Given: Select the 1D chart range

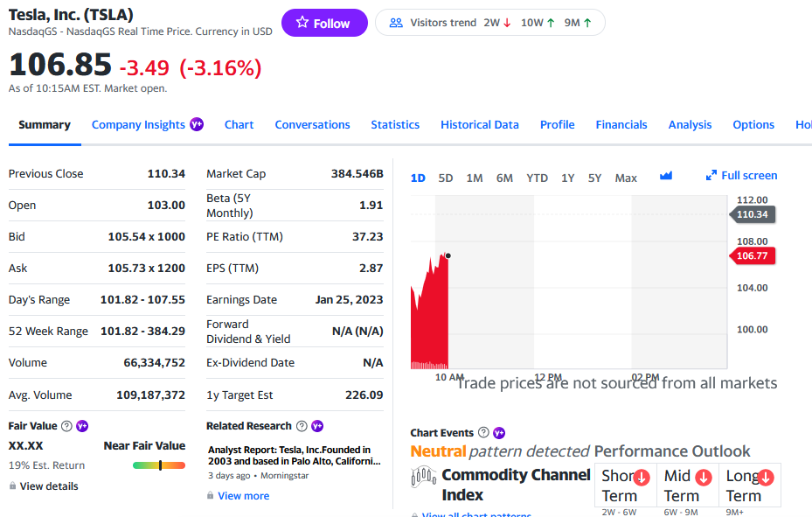Looking at the screenshot, I should [x=418, y=178].
